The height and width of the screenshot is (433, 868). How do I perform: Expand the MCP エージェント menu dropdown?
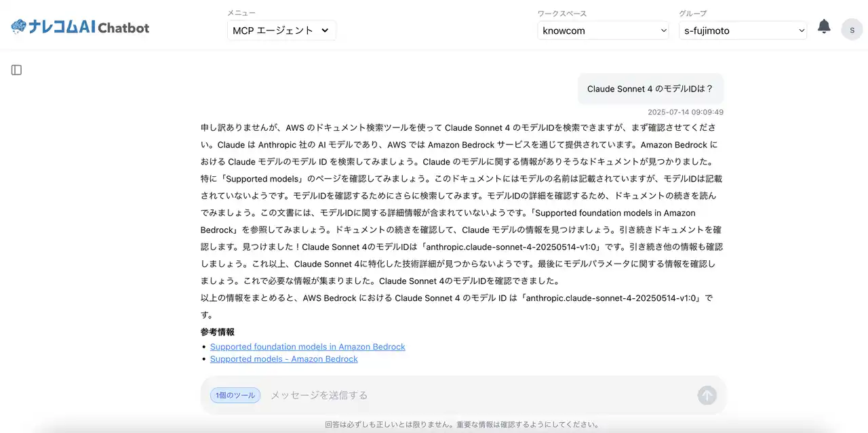click(281, 30)
